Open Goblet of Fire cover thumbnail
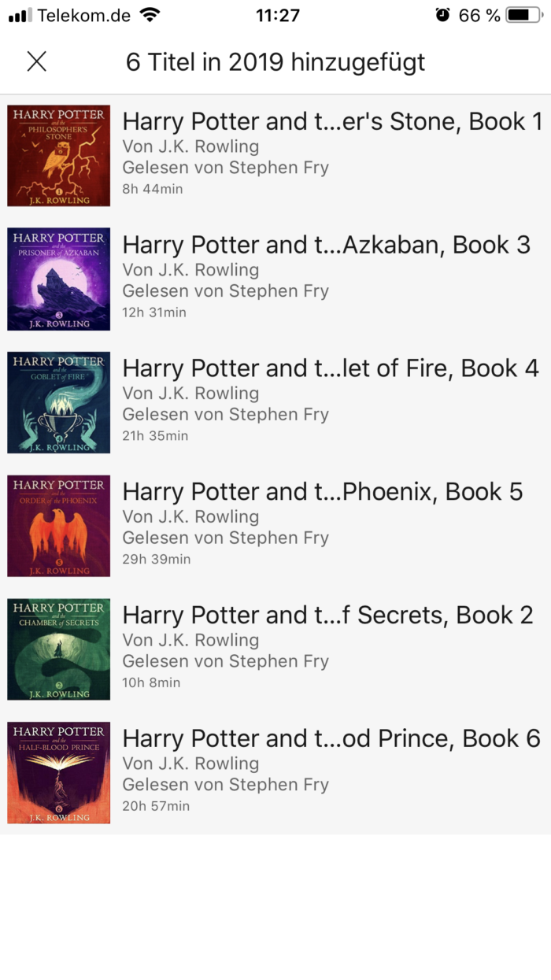 pyautogui.click(x=59, y=402)
